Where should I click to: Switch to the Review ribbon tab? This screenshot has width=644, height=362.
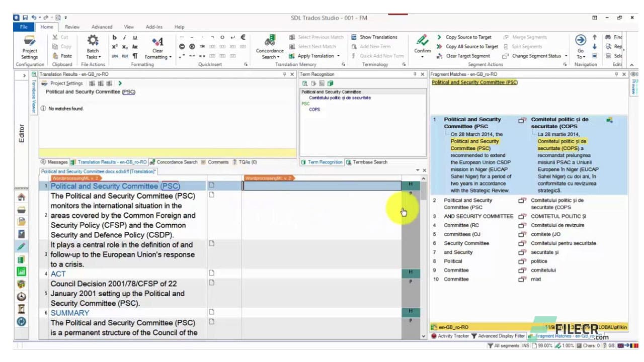coord(71,27)
